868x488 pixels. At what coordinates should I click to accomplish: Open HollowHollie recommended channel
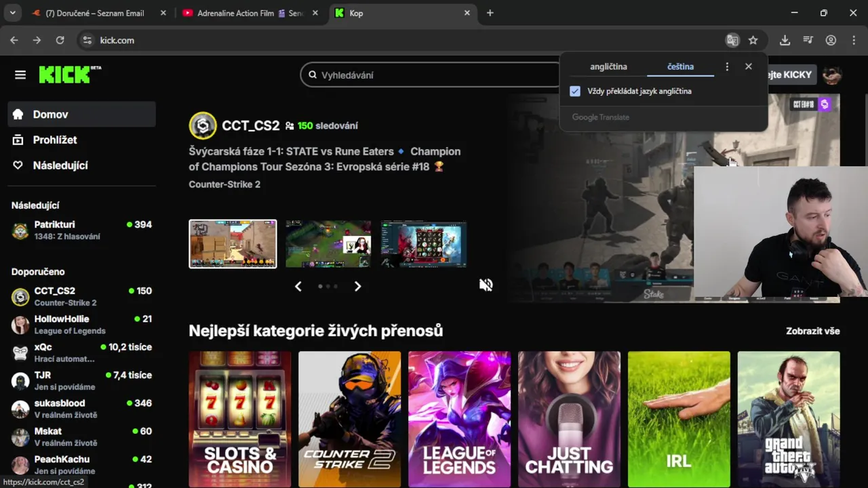click(82, 325)
